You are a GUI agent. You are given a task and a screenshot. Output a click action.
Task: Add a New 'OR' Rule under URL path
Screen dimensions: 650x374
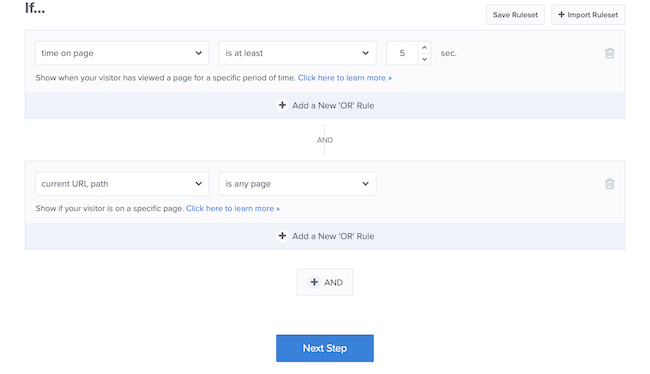[x=325, y=236]
